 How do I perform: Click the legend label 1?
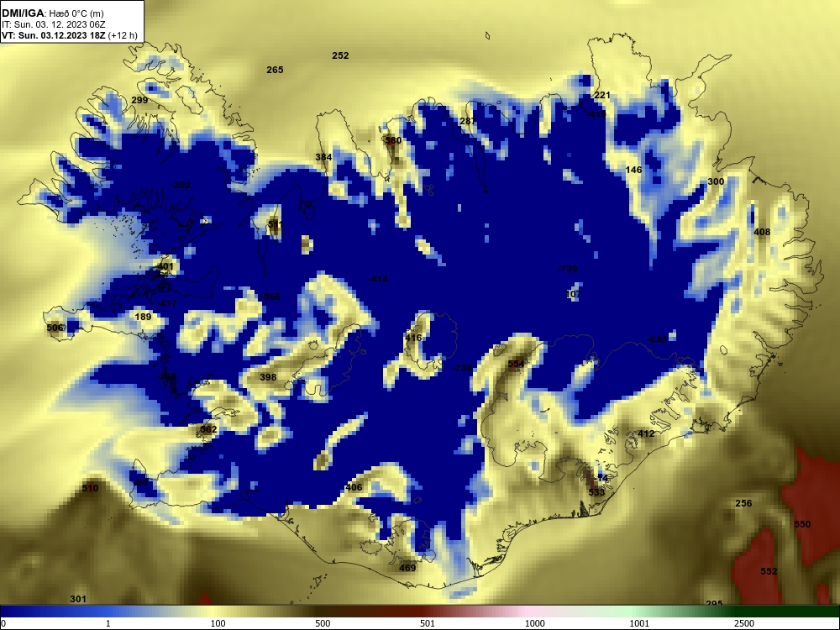108,623
